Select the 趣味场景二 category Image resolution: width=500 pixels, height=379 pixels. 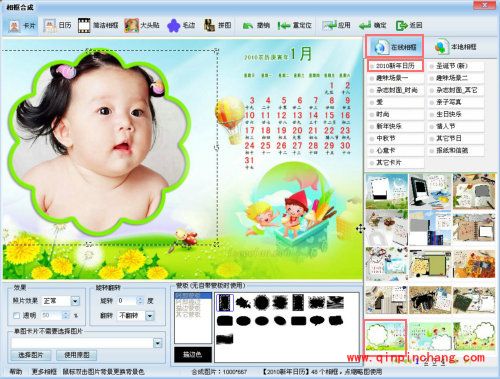pyautogui.click(x=456, y=78)
